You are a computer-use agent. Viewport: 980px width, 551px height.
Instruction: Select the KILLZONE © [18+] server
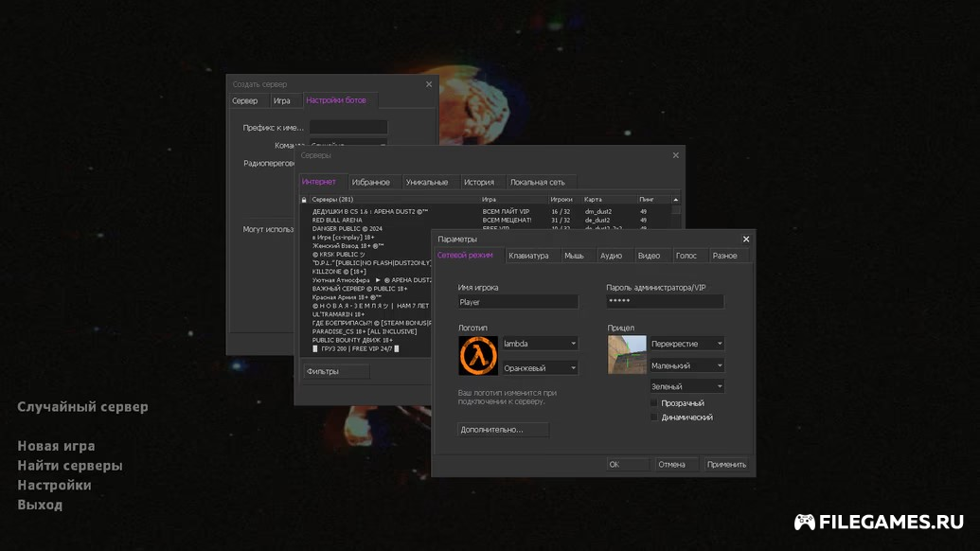click(x=339, y=272)
